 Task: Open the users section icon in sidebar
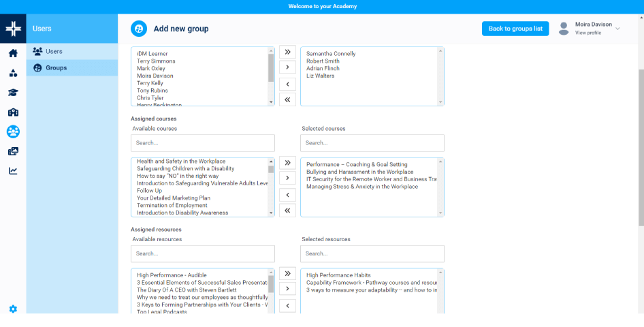[x=13, y=131]
